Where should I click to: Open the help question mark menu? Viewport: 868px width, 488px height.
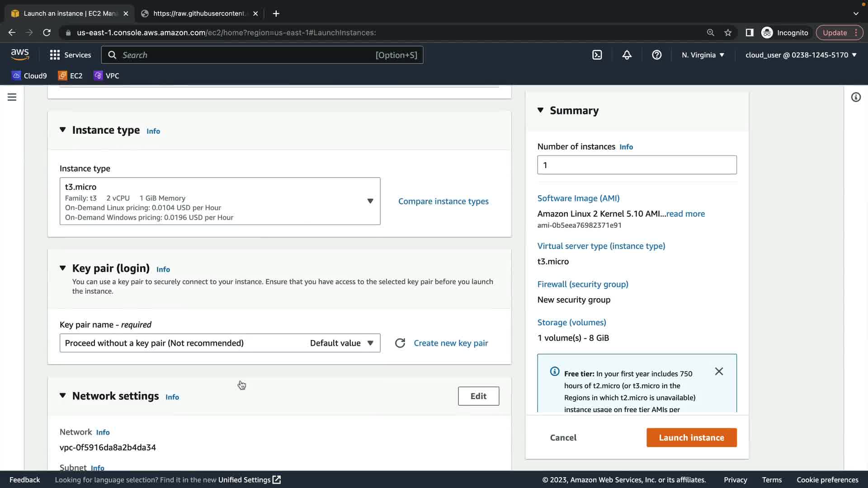[x=656, y=55]
